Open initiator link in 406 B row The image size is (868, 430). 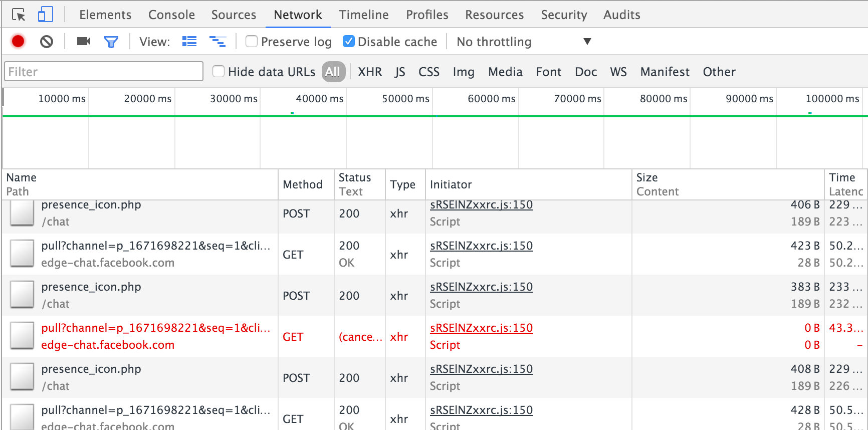481,204
